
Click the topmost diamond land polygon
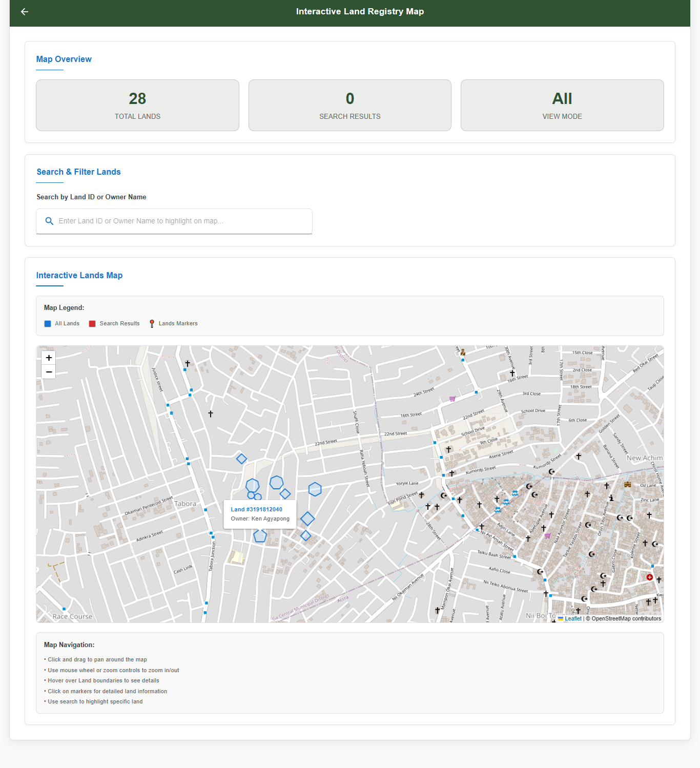coord(241,459)
